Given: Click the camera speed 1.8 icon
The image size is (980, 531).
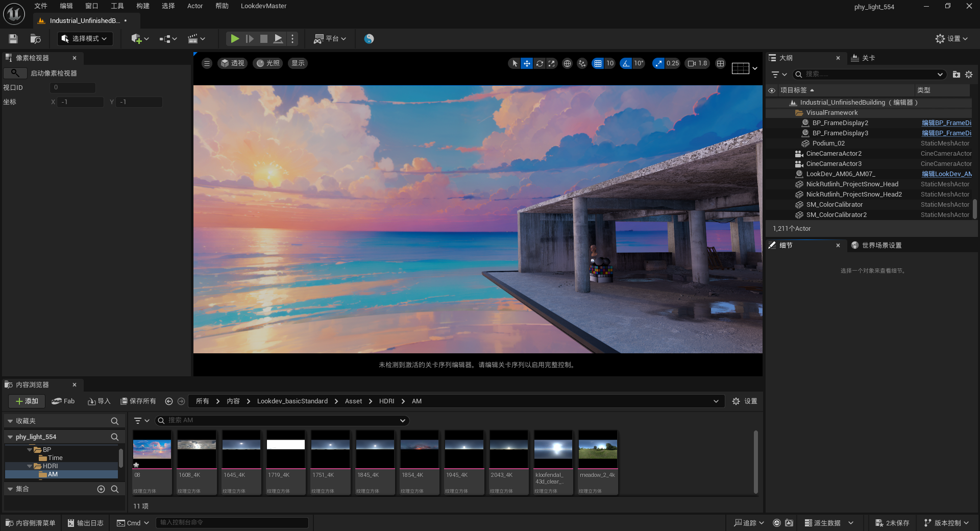Looking at the screenshot, I should pyautogui.click(x=692, y=63).
